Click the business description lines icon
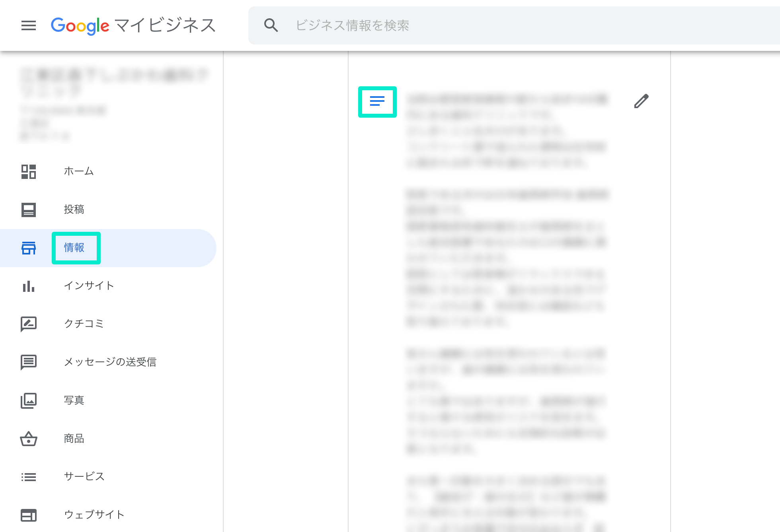Screen dimensions: 780x532 tap(377, 101)
